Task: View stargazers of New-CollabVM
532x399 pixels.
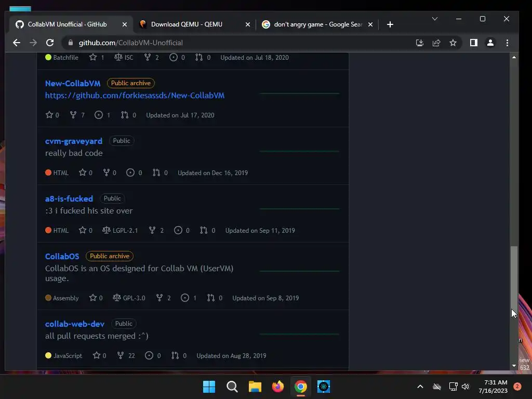Action: (52, 115)
